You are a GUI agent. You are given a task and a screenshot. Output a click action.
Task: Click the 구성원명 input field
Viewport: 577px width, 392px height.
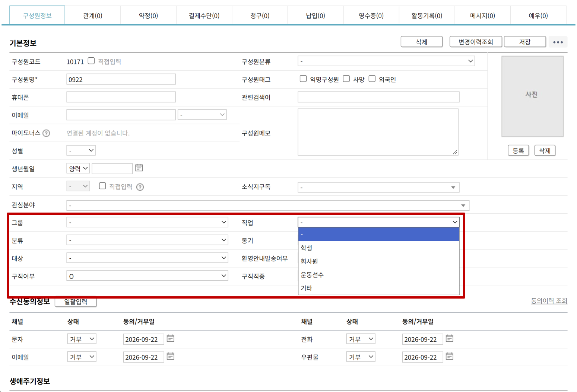(121, 79)
